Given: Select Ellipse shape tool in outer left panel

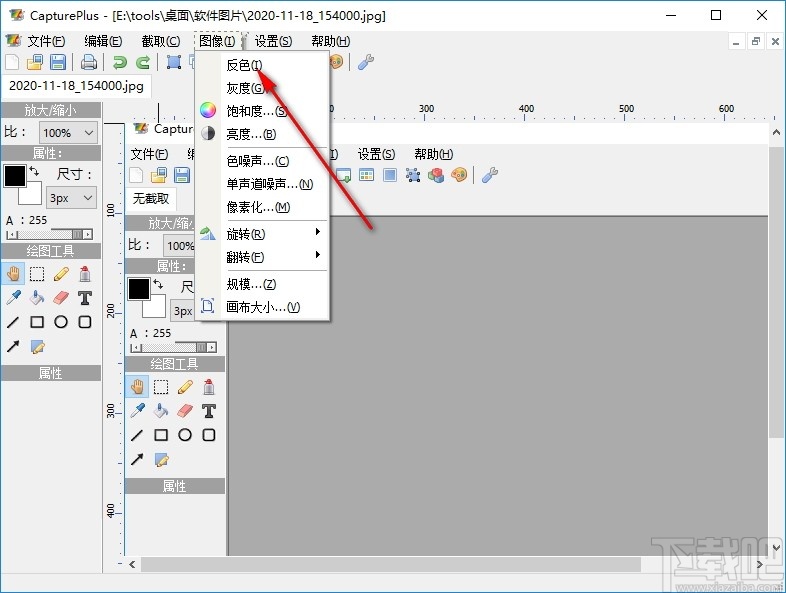Looking at the screenshot, I should (61, 322).
